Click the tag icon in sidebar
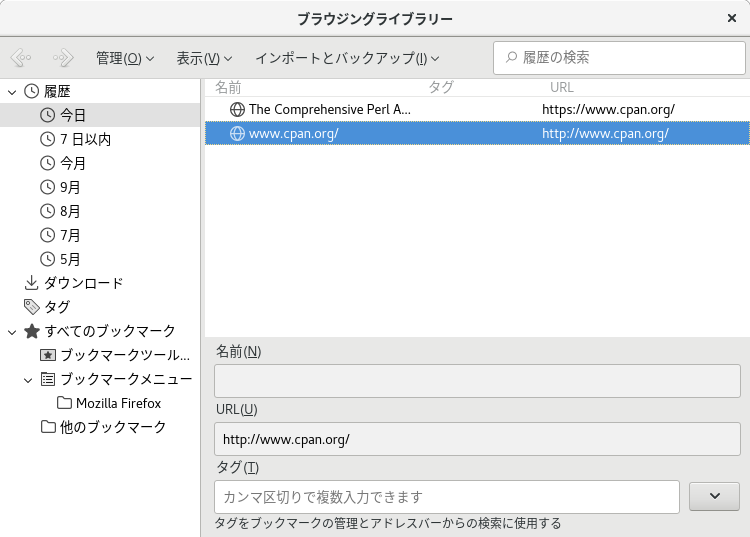The width and height of the screenshot is (750, 537). click(x=32, y=307)
